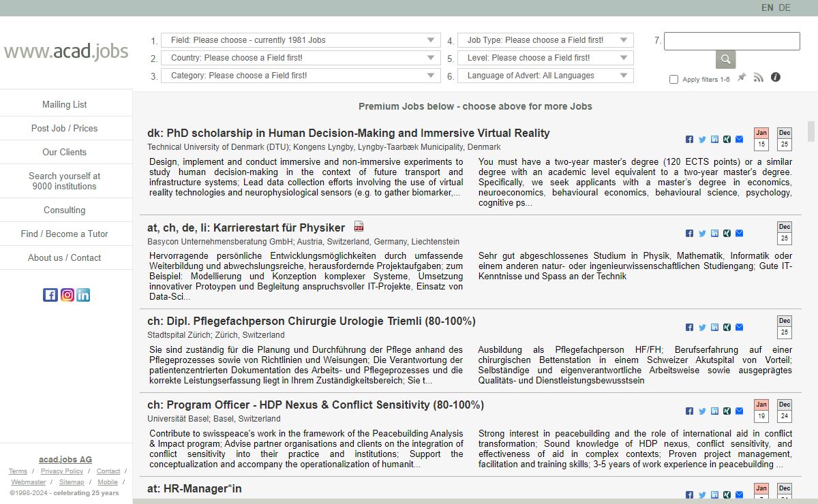Share Karrierestart für Physiker on Twitter
818x504 pixels.
702,233
